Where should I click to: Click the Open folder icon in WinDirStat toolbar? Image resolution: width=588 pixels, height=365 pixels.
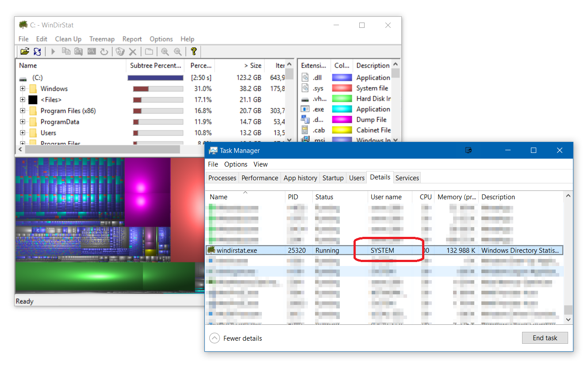pos(25,52)
